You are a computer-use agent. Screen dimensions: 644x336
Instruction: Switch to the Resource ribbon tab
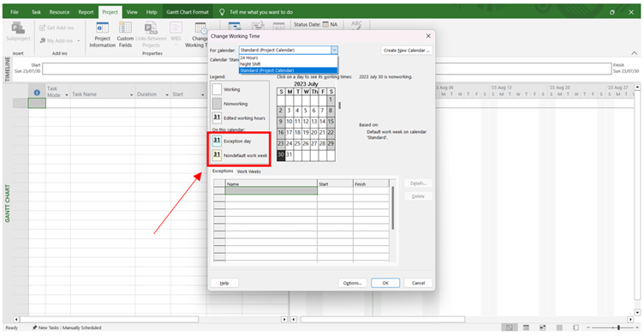(60, 12)
